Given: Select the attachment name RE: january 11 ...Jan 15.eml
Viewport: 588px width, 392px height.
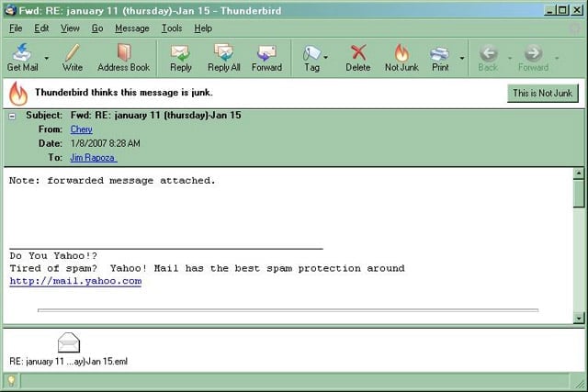Looking at the screenshot, I should [68, 362].
